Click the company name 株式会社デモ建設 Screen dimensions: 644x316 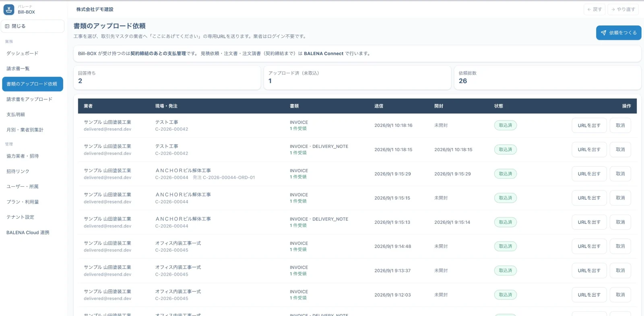[x=95, y=9]
